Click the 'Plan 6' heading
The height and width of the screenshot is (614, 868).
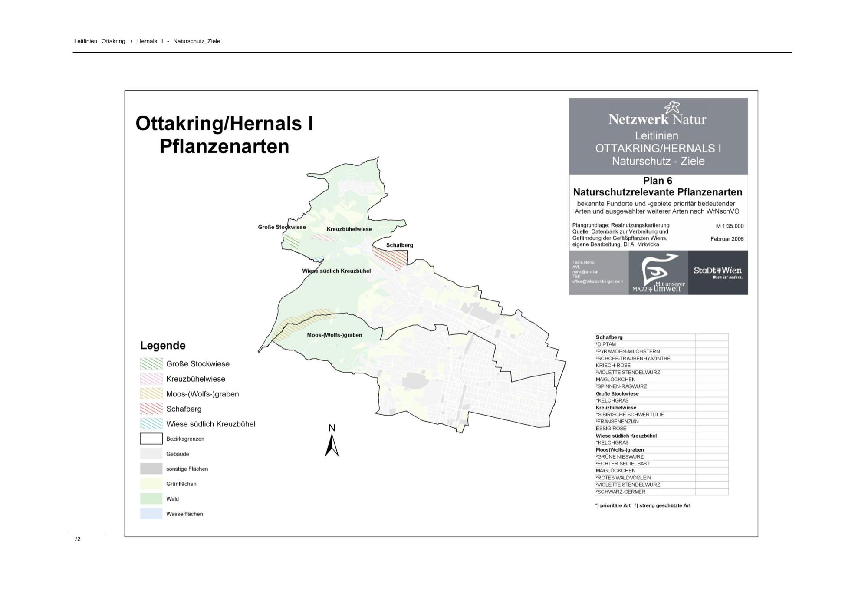click(x=658, y=181)
